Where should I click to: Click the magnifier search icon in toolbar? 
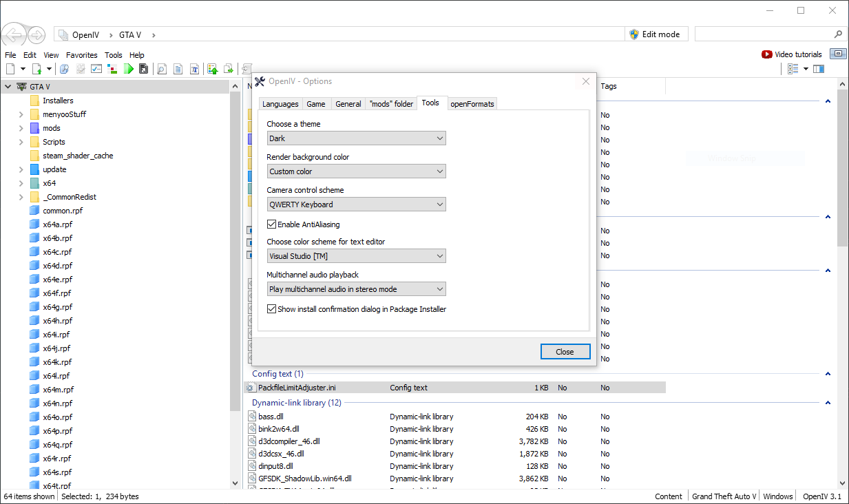coord(162,69)
